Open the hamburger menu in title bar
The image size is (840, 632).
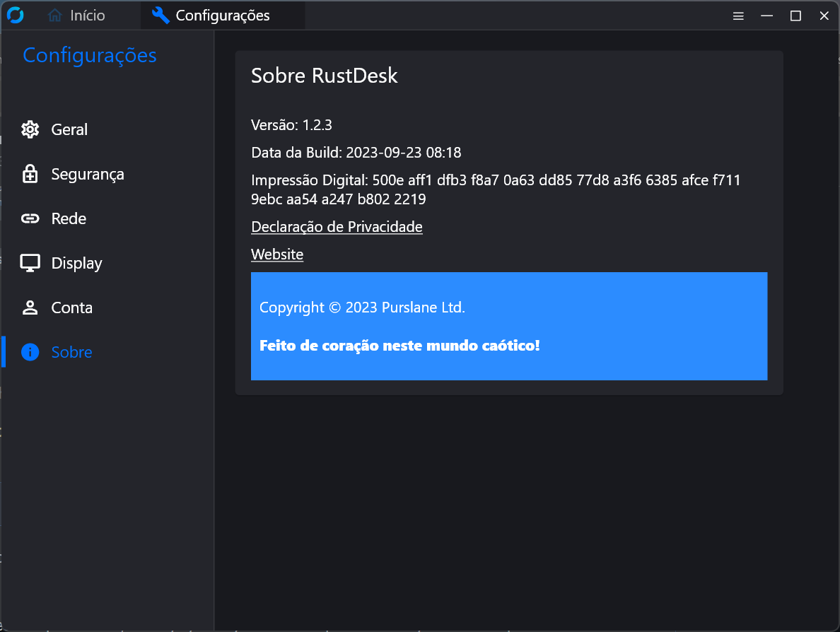pos(738,16)
